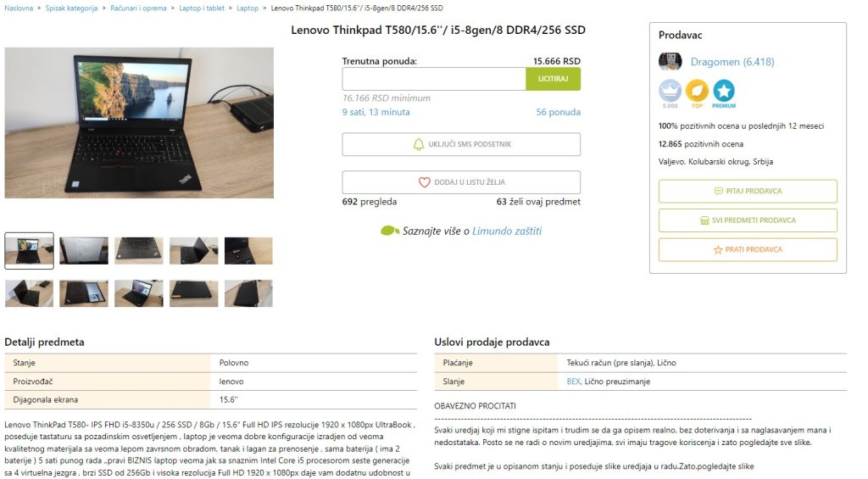
Task: Add item to wishlist with heart button
Action: pos(461,182)
